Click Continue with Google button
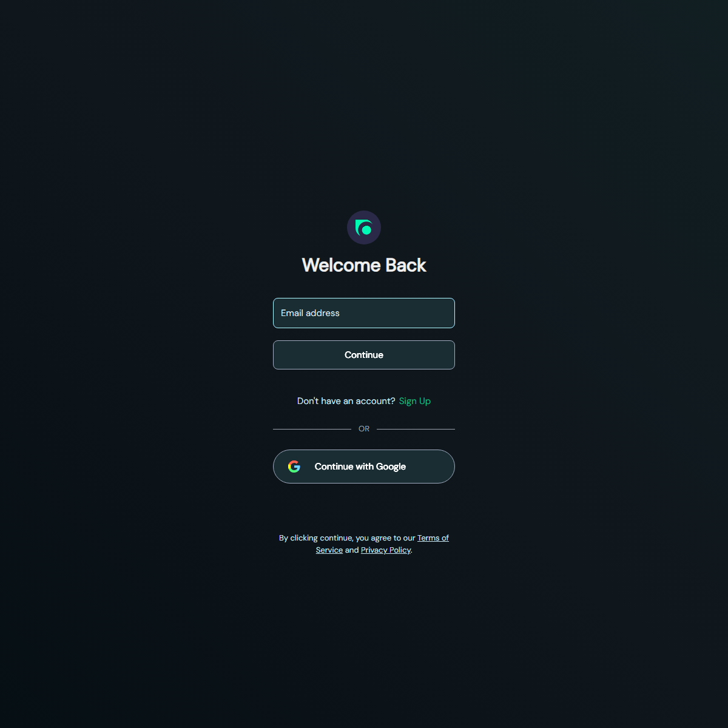This screenshot has width=728, height=728. pos(364,467)
